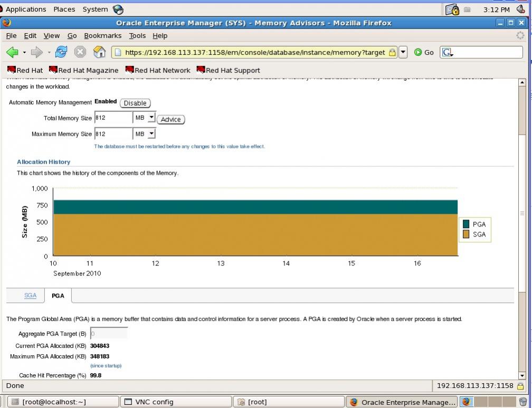Click the teal PGA area in the chart

[x=255, y=207]
